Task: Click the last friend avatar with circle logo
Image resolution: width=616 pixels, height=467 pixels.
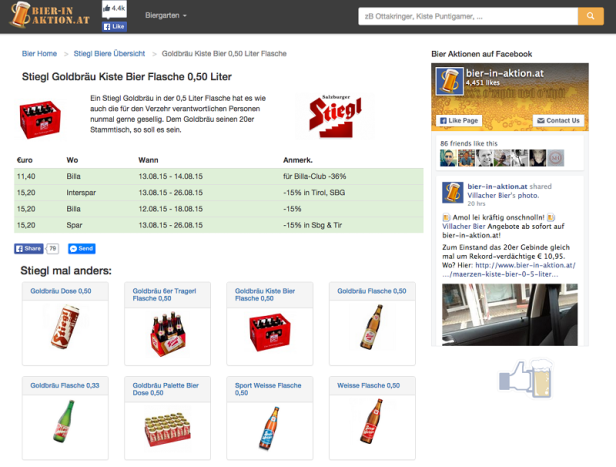Action: (x=556, y=158)
